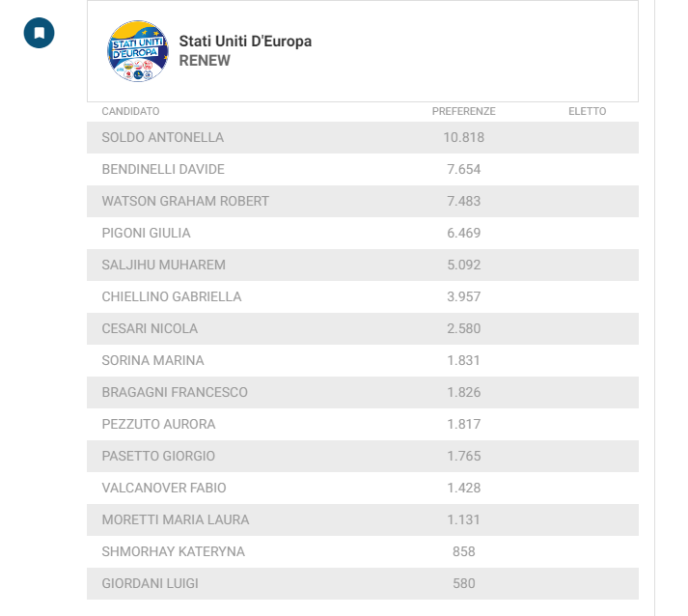688x616 pixels.
Task: Select the CANDIDATO column header
Action: pos(131,112)
